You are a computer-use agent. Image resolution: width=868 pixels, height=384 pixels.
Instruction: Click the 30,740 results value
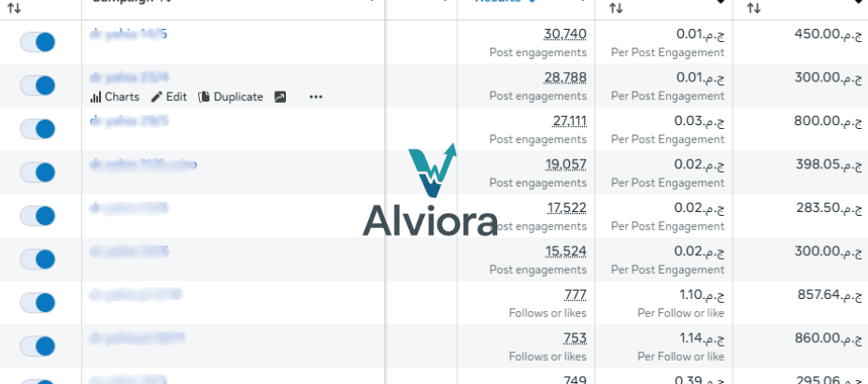pyautogui.click(x=564, y=35)
